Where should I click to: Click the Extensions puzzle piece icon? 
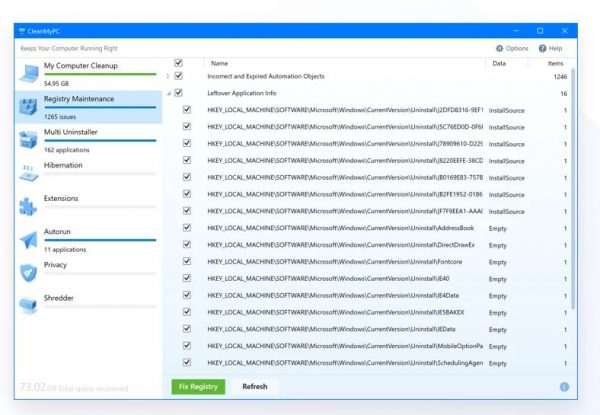[29, 207]
